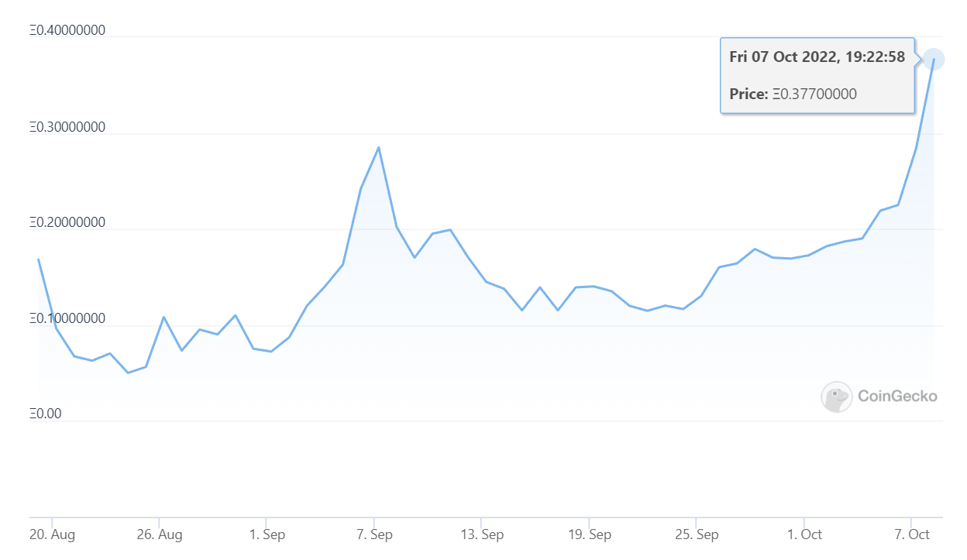Image resolution: width=967 pixels, height=560 pixels.
Task: Click the 19. Sep date label
Action: pos(589,534)
